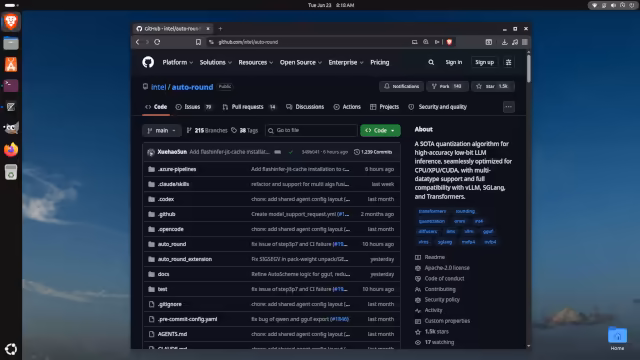Click the GitHub search magnifier icon
640x360 pixels.
pyautogui.click(x=431, y=62)
